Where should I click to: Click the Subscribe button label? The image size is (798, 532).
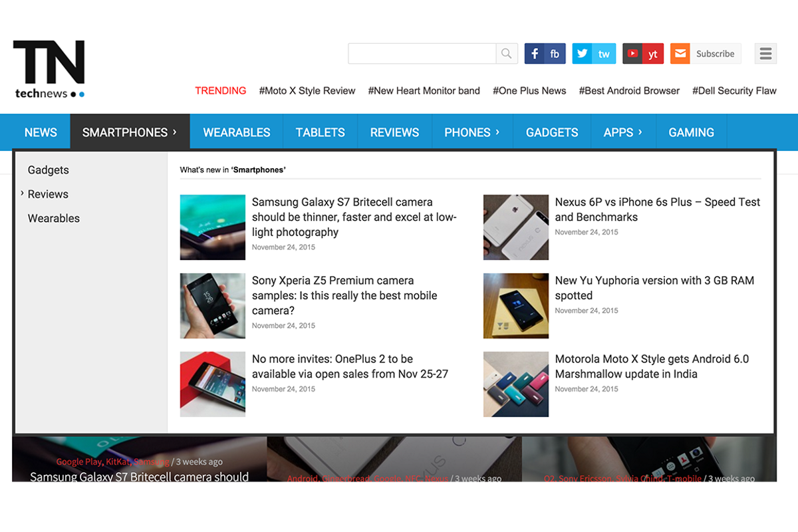(716, 54)
